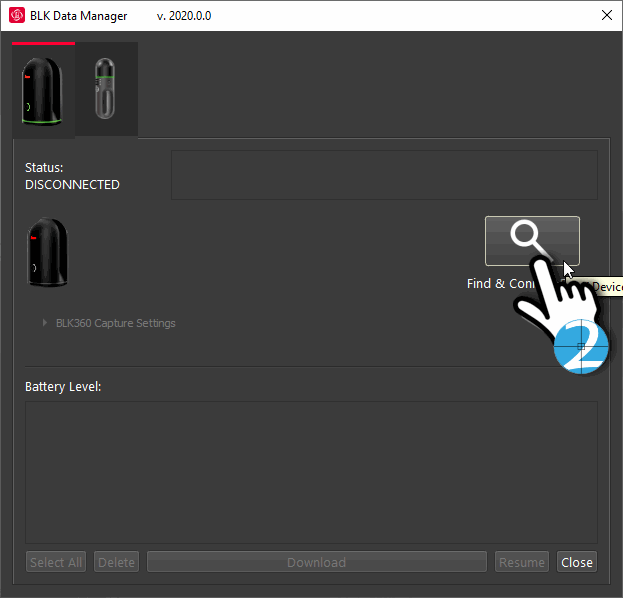Click the Select All button
The image size is (623, 598).
56,562
